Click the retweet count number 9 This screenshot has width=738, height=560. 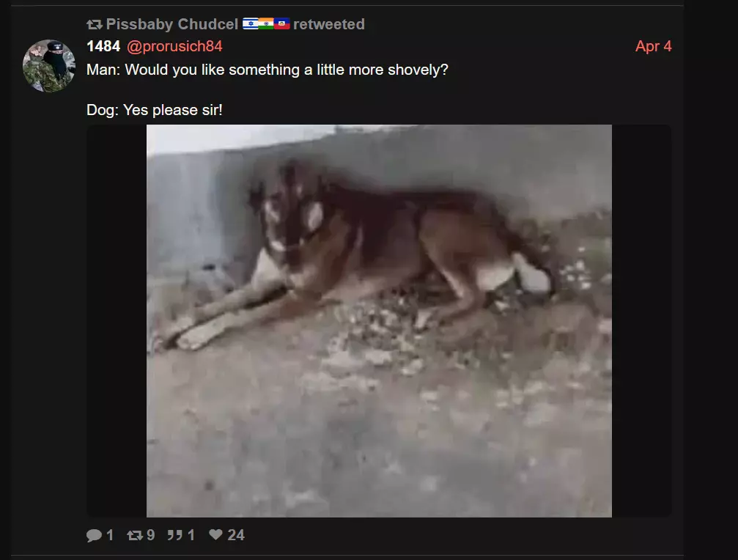tap(151, 535)
